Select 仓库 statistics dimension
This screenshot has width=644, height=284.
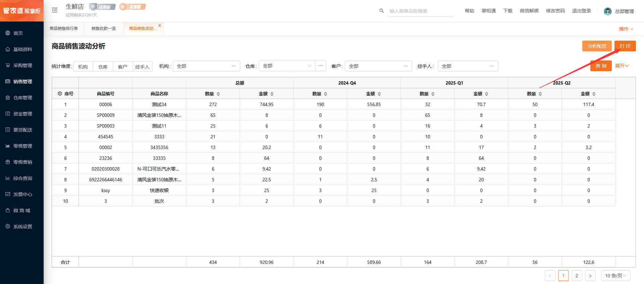click(x=103, y=66)
